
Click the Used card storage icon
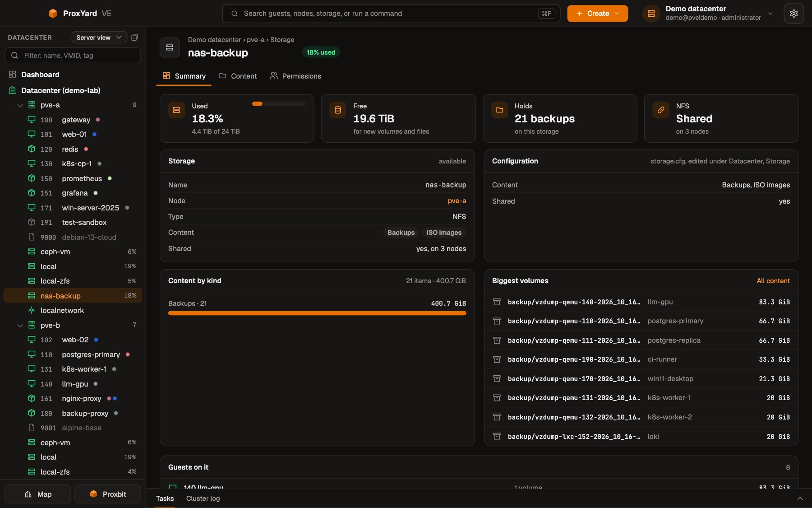pyautogui.click(x=176, y=110)
